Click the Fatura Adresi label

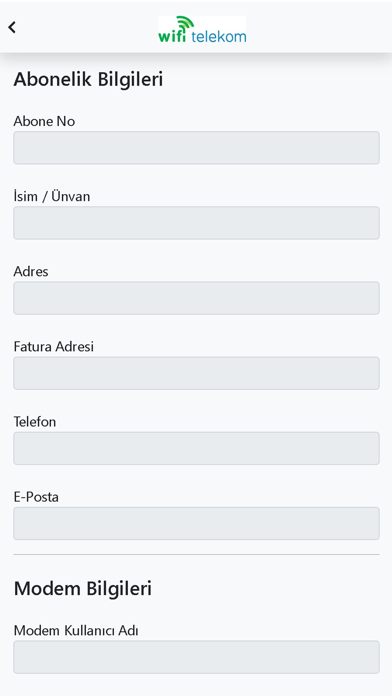[54, 347]
